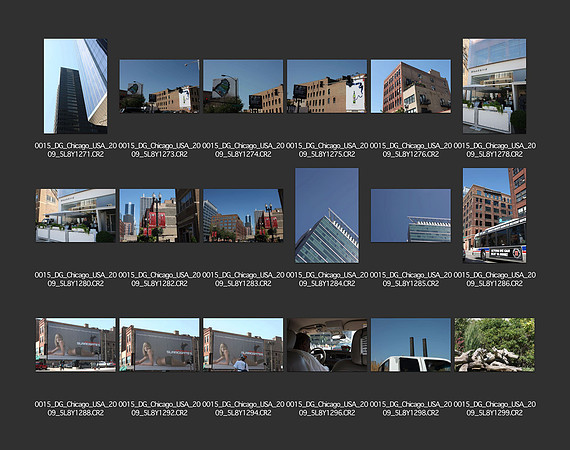Image resolution: width=570 pixels, height=450 pixels.
Task: Click filename label ending 5L8Y1283.CR2
Action: pyautogui.click(x=243, y=279)
